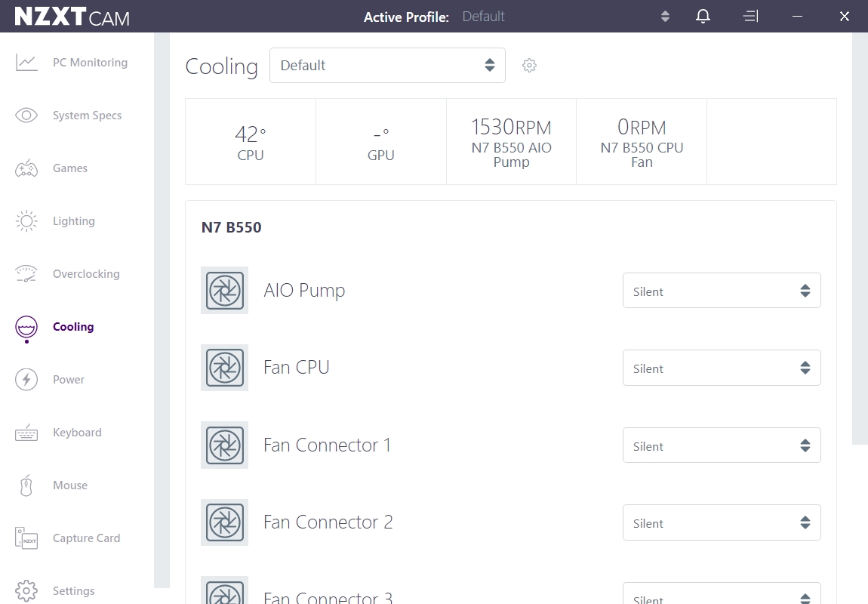Open the Overclocking section
The height and width of the screenshot is (604, 868).
click(86, 274)
